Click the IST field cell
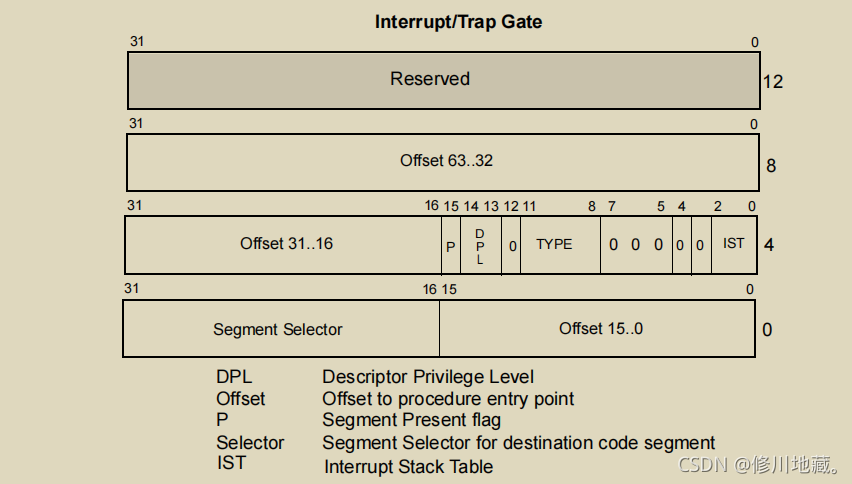852x484 pixels. (734, 245)
